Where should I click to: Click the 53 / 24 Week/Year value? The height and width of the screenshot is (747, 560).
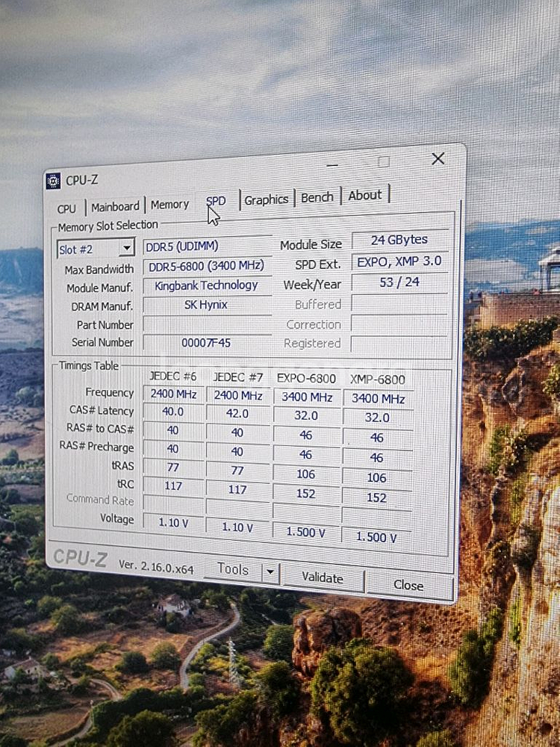tap(400, 282)
